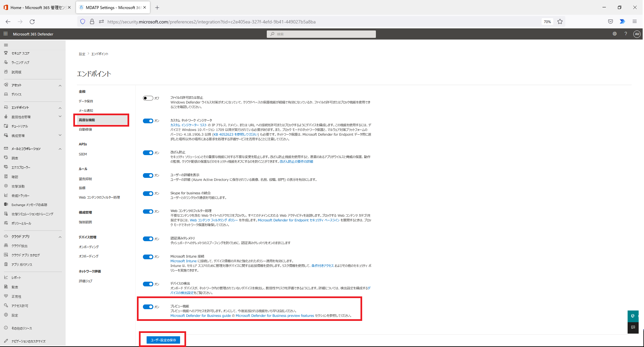Expand 構成管理 in the left sidebar
This screenshot has width=644, height=347.
click(60, 135)
